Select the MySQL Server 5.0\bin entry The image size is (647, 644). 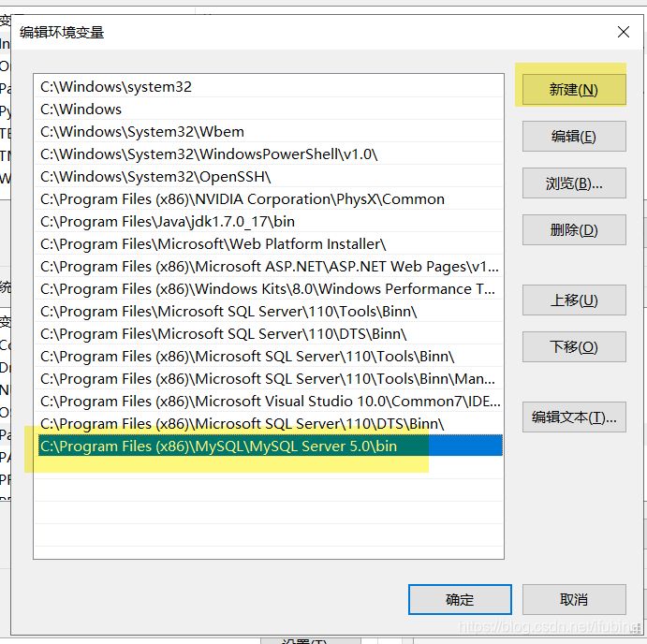[x=269, y=446]
